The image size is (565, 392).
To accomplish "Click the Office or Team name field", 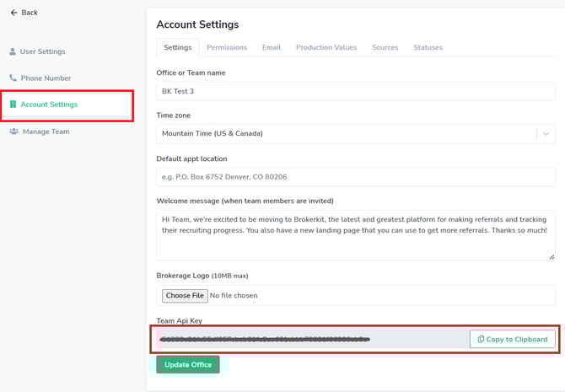I will click(355, 91).
